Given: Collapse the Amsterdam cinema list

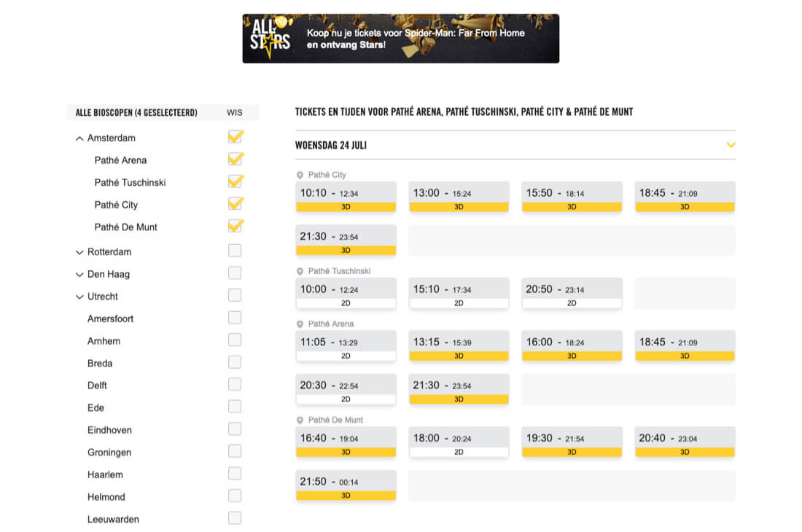Looking at the screenshot, I should (x=79, y=138).
